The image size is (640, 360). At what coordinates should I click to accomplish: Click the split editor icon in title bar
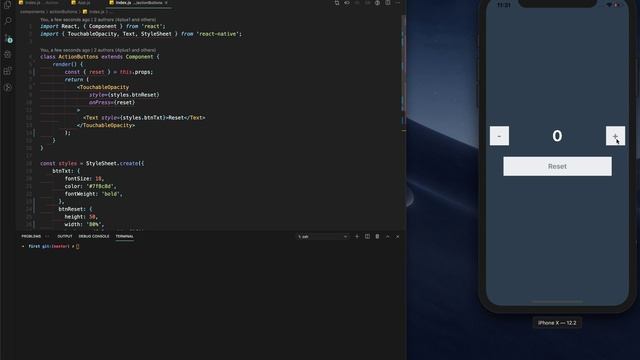point(387,3)
